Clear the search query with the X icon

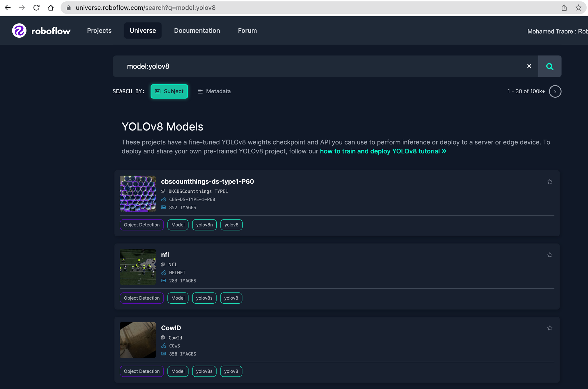[529, 66]
